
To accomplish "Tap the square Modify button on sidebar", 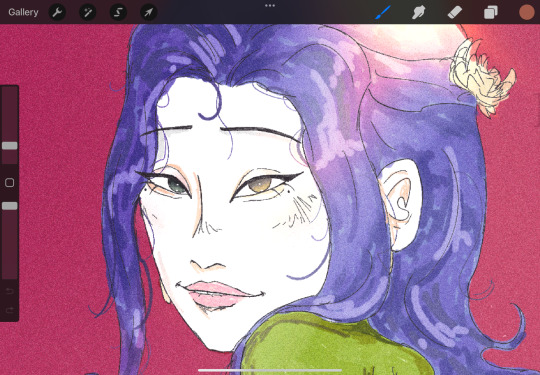I will coord(10,183).
